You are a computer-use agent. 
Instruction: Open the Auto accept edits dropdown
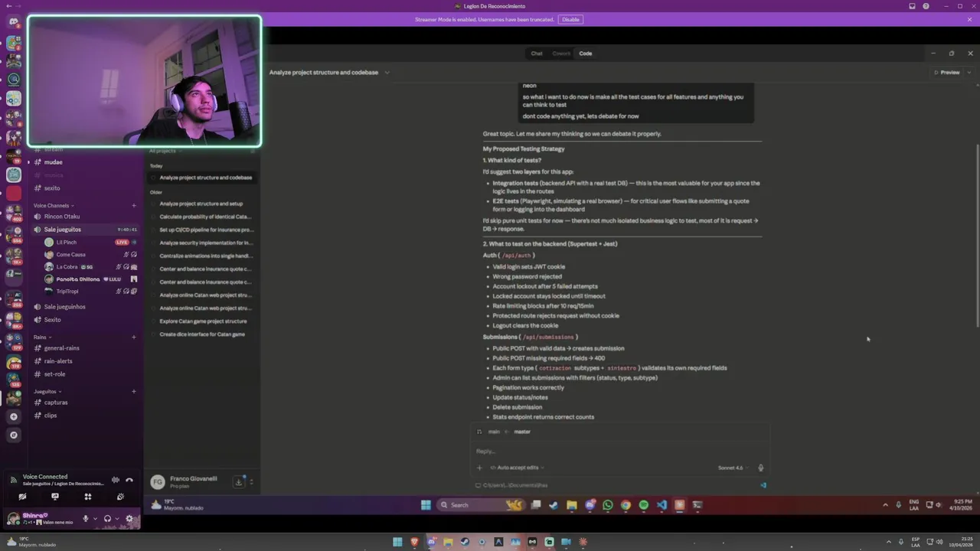click(x=518, y=468)
